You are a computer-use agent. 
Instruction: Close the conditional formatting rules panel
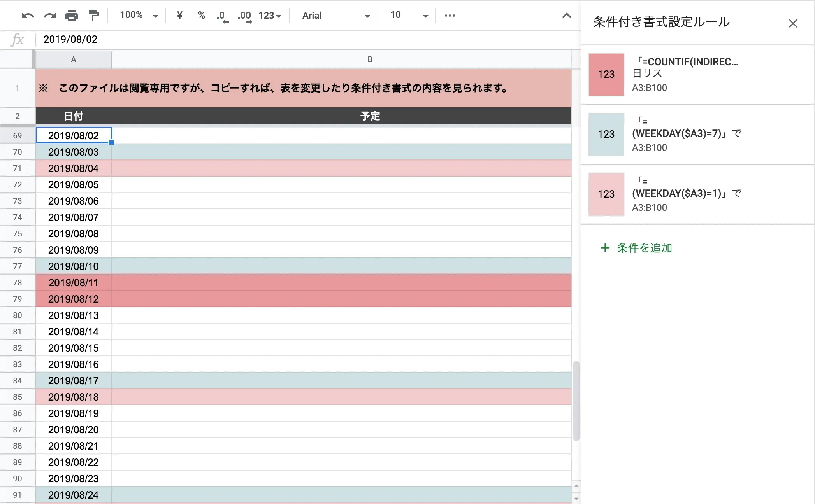tap(793, 23)
